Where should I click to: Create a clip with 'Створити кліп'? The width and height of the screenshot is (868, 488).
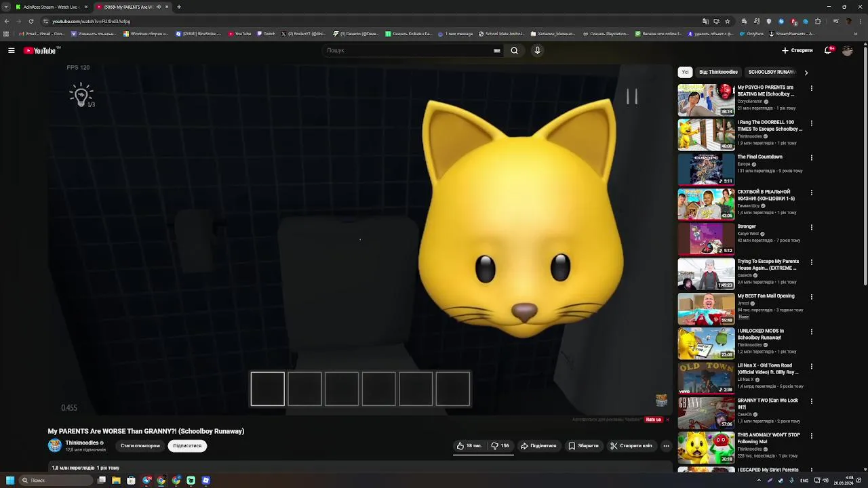coord(631,446)
